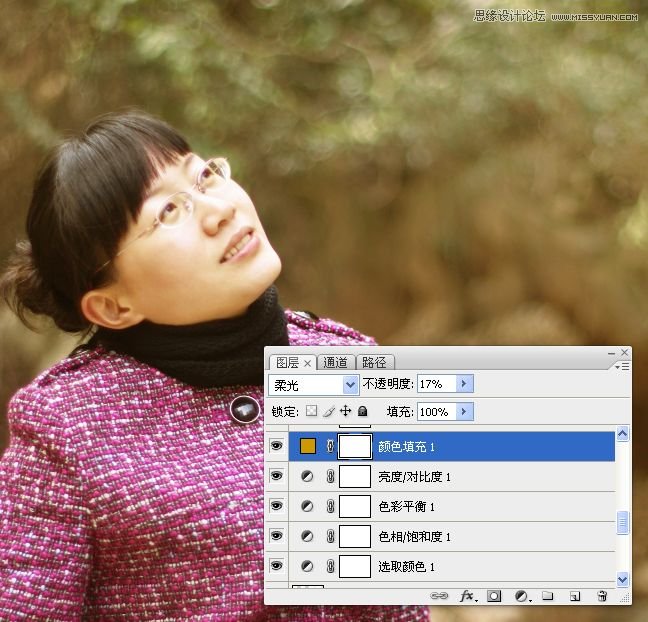Image resolution: width=648 pixels, height=622 pixels.
Task: Click the orange fill swatch of 颜色填充 1
Action: 308,446
